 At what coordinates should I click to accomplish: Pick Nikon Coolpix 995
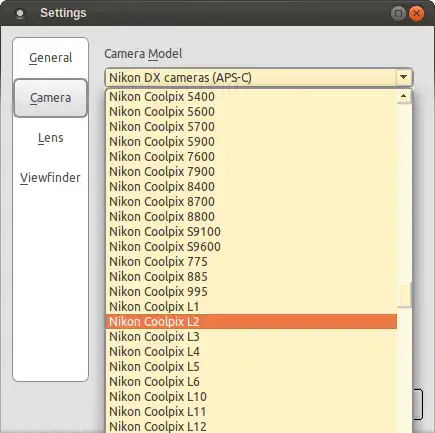(x=251, y=292)
